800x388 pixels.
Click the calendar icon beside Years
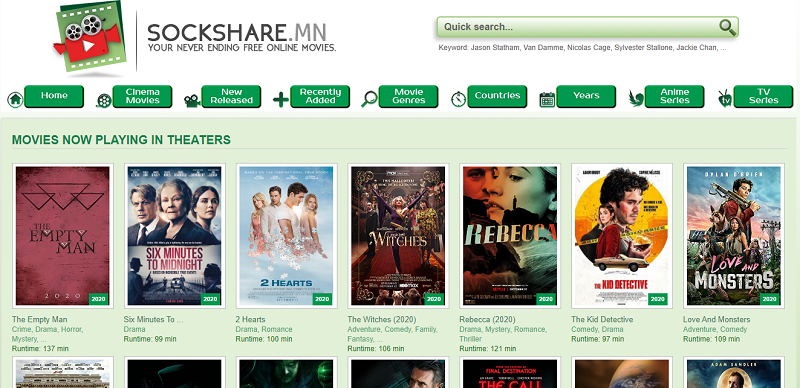(547, 100)
